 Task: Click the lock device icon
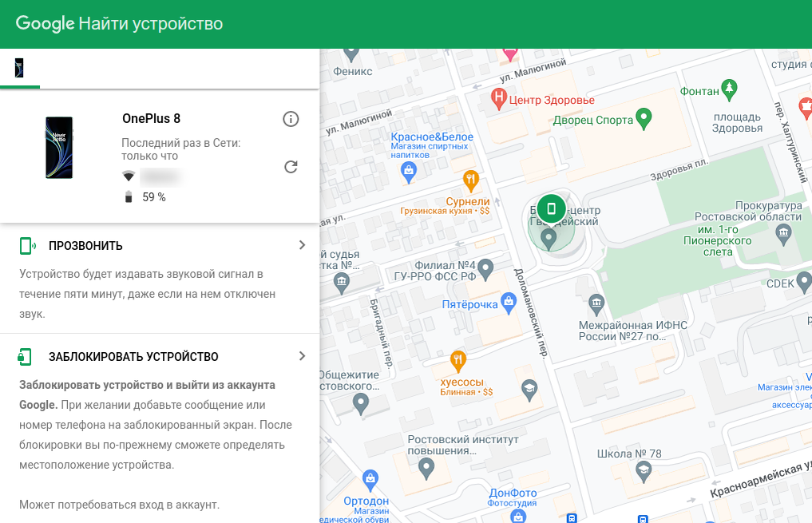(25, 357)
